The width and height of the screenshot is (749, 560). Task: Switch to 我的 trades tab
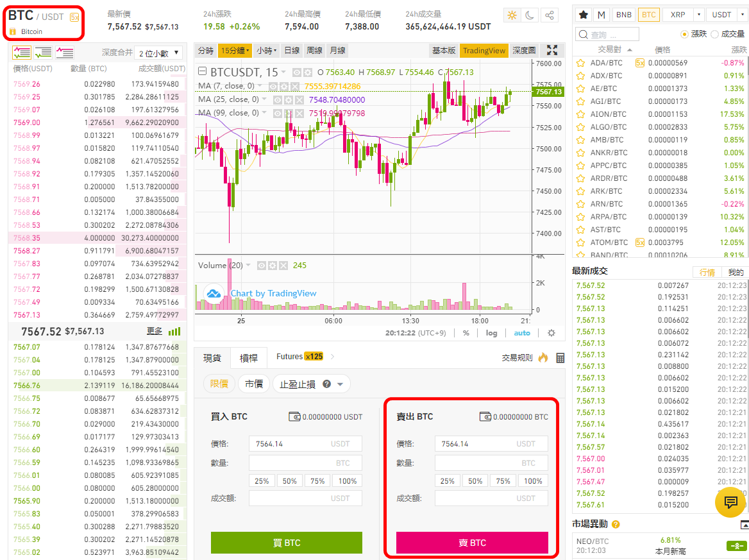pos(735,273)
